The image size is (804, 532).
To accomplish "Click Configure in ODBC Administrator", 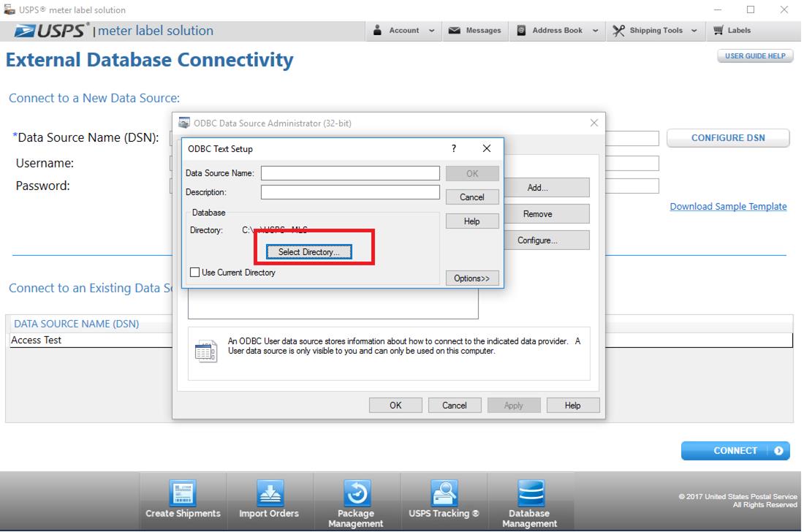I will pos(546,240).
